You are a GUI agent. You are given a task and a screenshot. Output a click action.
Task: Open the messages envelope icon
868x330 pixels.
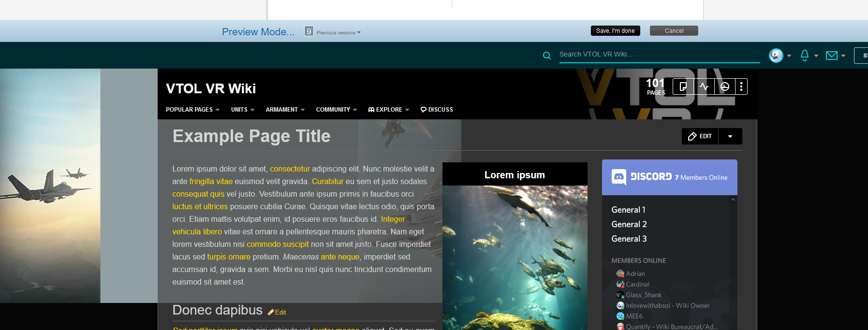click(832, 56)
